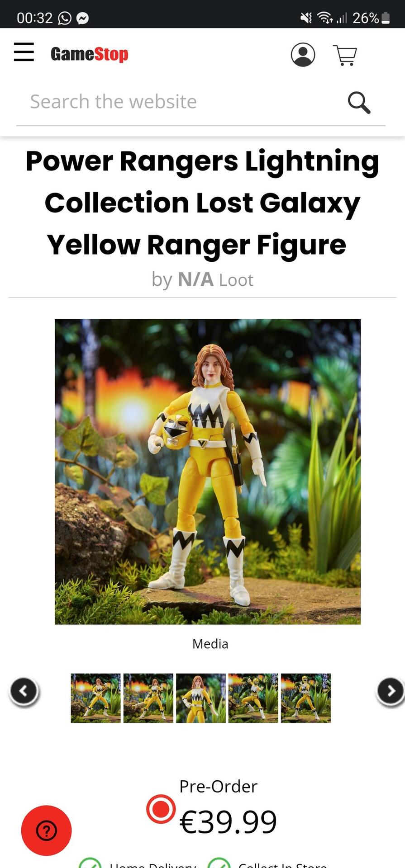Open the main Yellow Ranger product image
Image resolution: width=405 pixels, height=868 pixels.
pos(208,472)
